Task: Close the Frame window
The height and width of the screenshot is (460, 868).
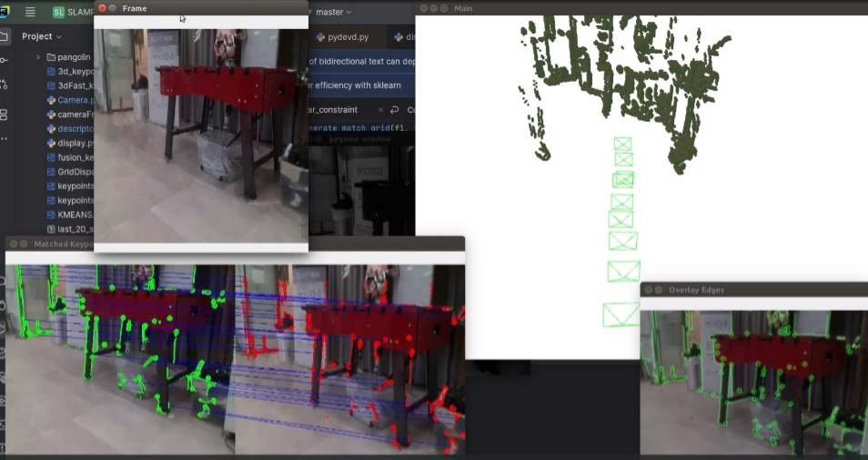Action: coord(102,8)
